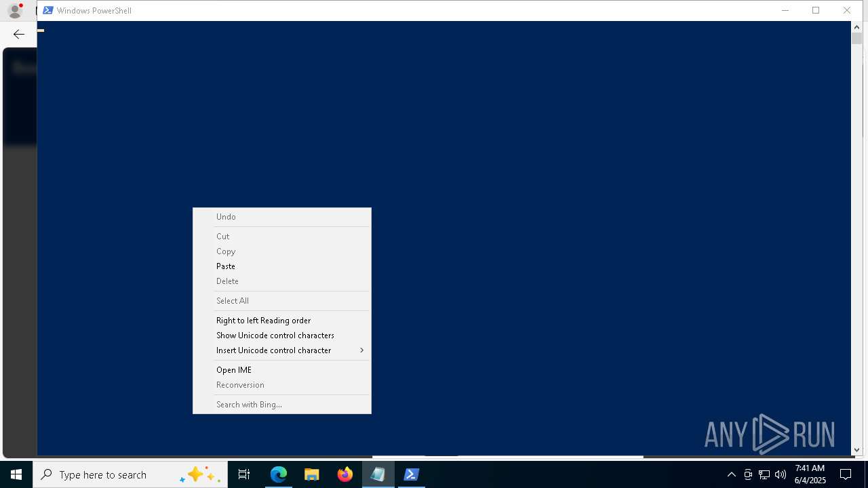Activate PowerShell taskbar button
The height and width of the screenshot is (488, 868).
coord(412,474)
